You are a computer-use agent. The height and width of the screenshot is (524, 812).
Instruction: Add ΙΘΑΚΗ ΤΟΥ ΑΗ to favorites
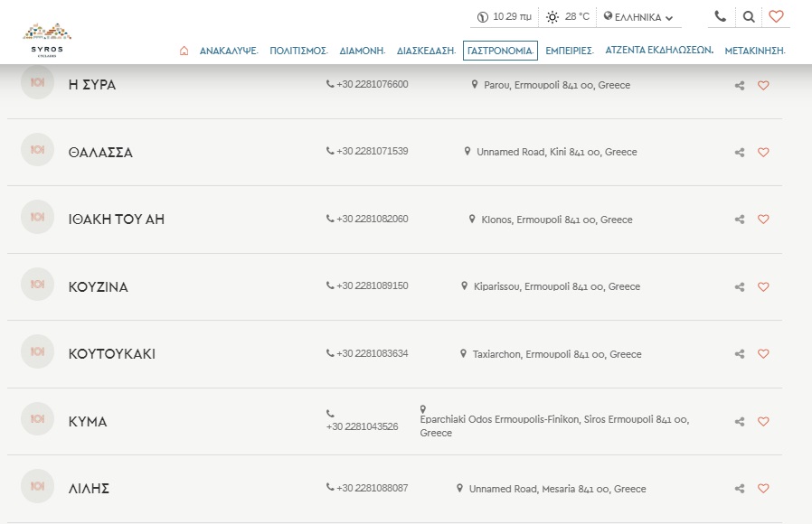763,220
